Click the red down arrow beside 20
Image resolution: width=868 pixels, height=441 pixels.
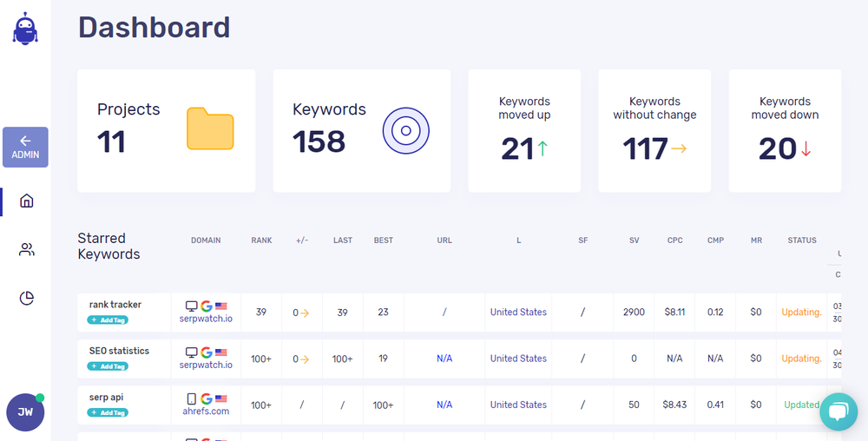click(806, 148)
